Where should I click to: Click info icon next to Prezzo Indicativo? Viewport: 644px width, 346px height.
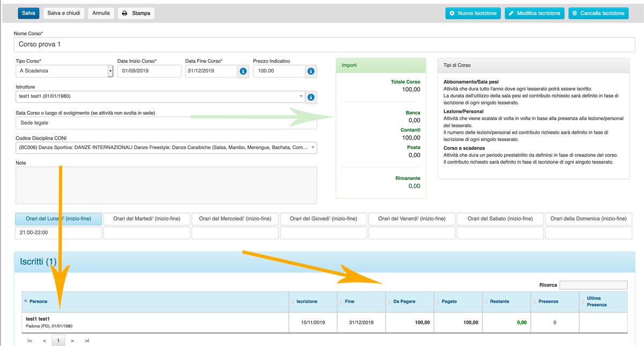pyautogui.click(x=310, y=71)
